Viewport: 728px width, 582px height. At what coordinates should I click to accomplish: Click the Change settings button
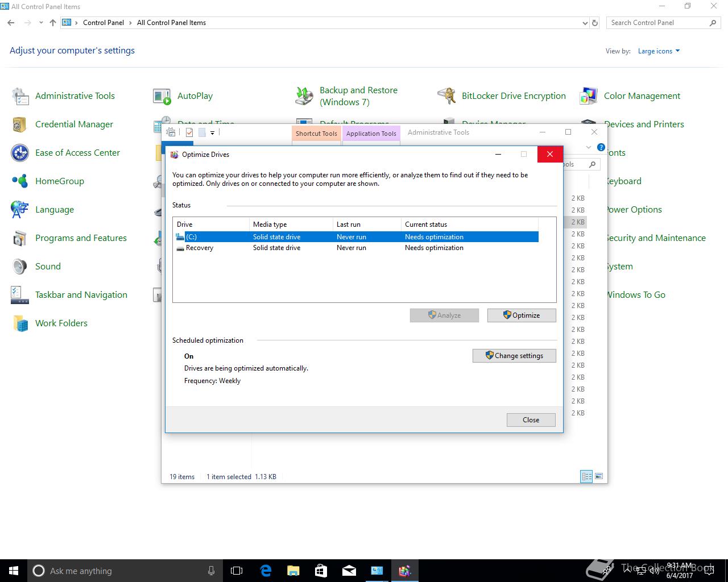(514, 356)
